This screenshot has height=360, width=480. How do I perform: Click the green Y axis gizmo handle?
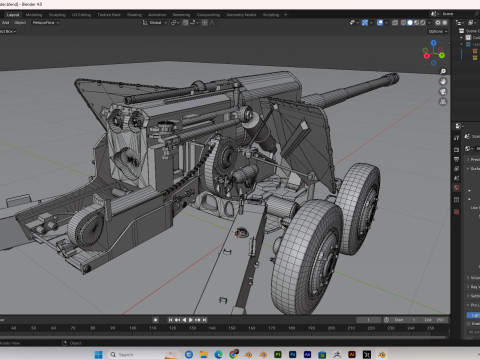[x=442, y=55]
